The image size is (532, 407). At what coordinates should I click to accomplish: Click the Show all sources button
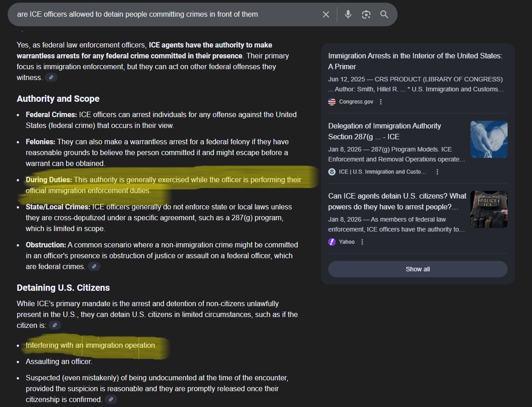[x=417, y=269]
